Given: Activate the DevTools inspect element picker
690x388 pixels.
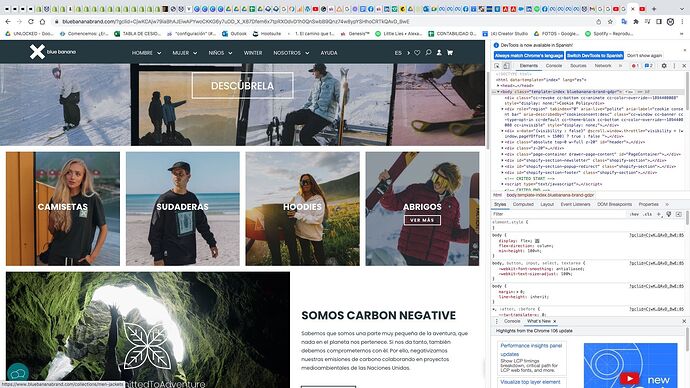Looking at the screenshot, I should (x=497, y=66).
